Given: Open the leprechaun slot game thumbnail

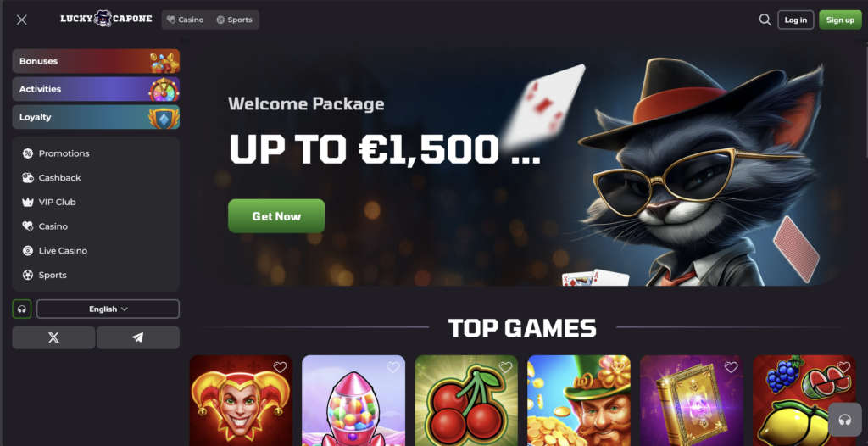Looking at the screenshot, I should [x=578, y=400].
